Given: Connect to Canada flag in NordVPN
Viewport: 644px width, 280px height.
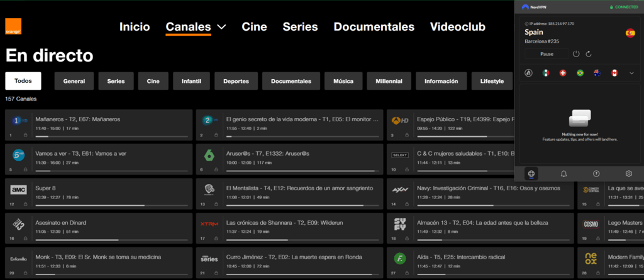Looking at the screenshot, I should pos(614,73).
